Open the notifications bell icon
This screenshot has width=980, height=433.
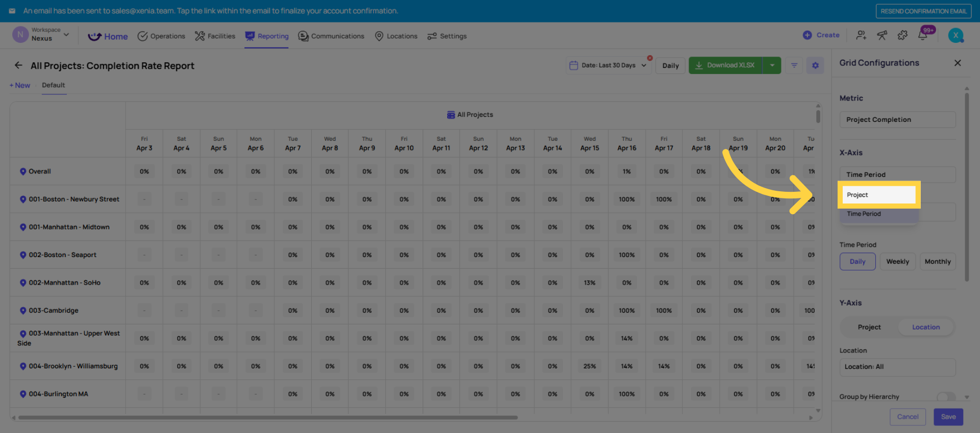pyautogui.click(x=922, y=35)
